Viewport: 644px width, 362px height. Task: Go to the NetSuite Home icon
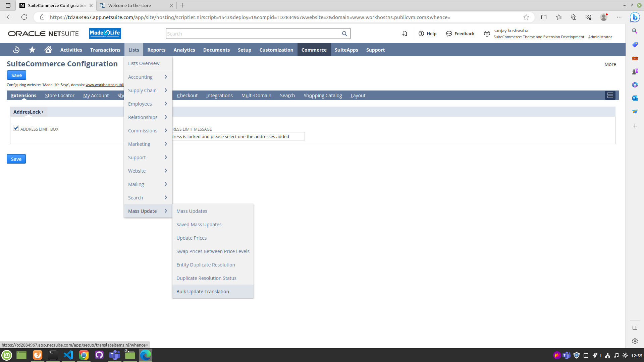tap(48, 50)
